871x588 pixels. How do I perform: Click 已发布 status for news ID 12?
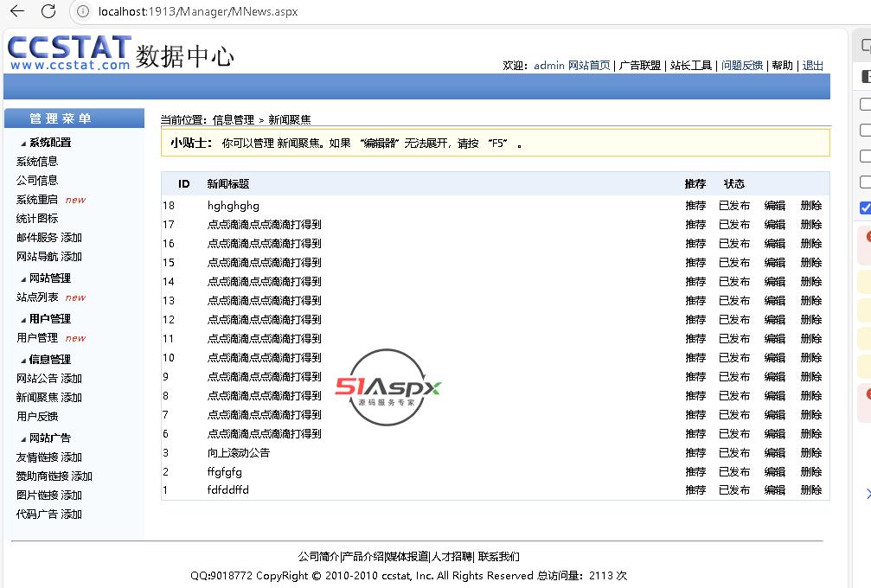pos(734,320)
